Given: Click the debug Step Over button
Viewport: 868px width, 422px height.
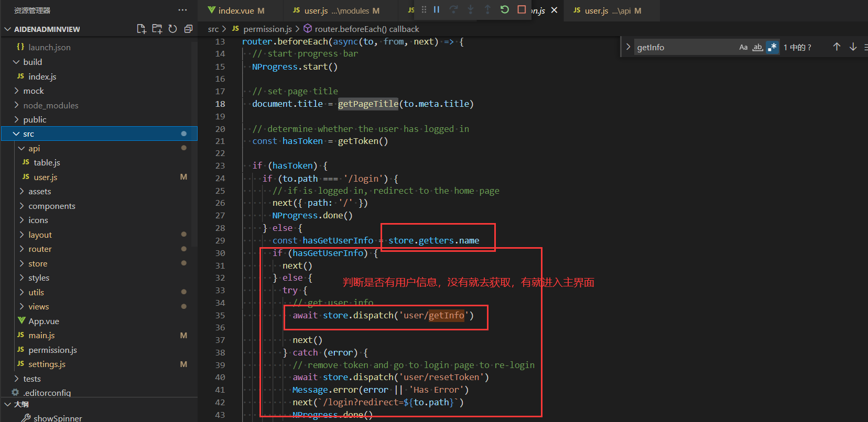Looking at the screenshot, I should 453,9.
